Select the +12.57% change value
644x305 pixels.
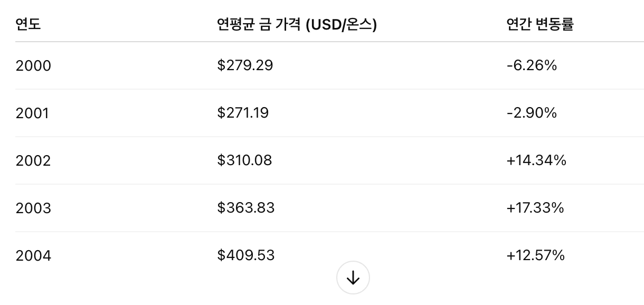pos(536,255)
